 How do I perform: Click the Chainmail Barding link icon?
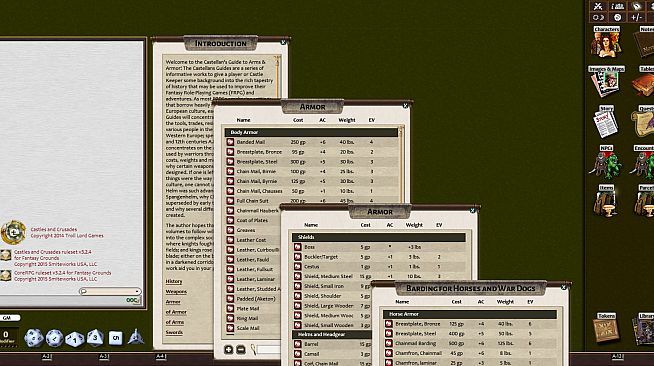coord(389,343)
